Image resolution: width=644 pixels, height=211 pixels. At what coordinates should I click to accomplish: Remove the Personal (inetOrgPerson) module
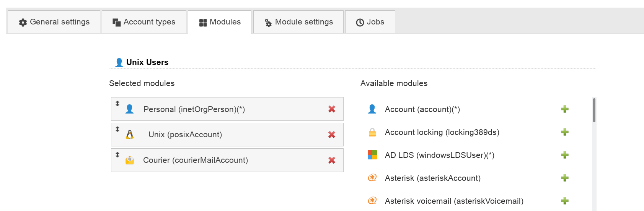coord(332,109)
